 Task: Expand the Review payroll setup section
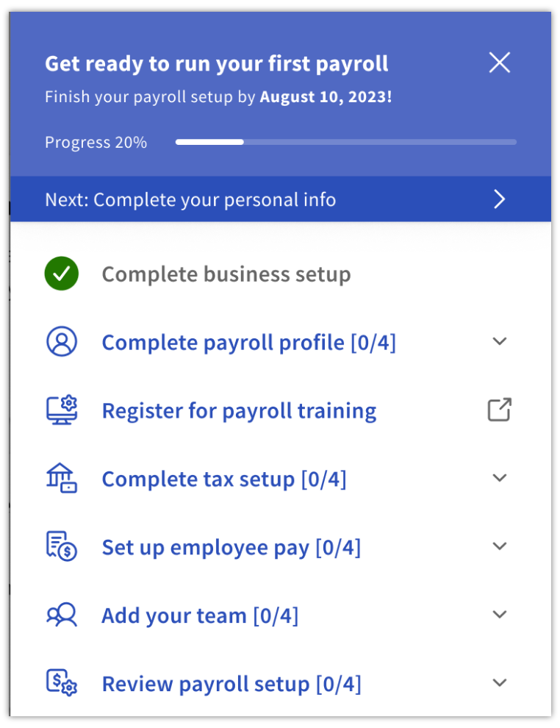499,682
